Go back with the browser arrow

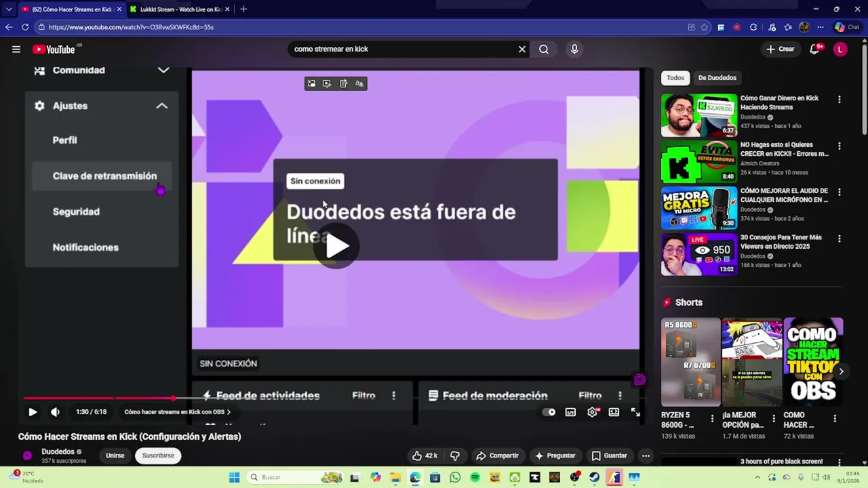[x=9, y=27]
